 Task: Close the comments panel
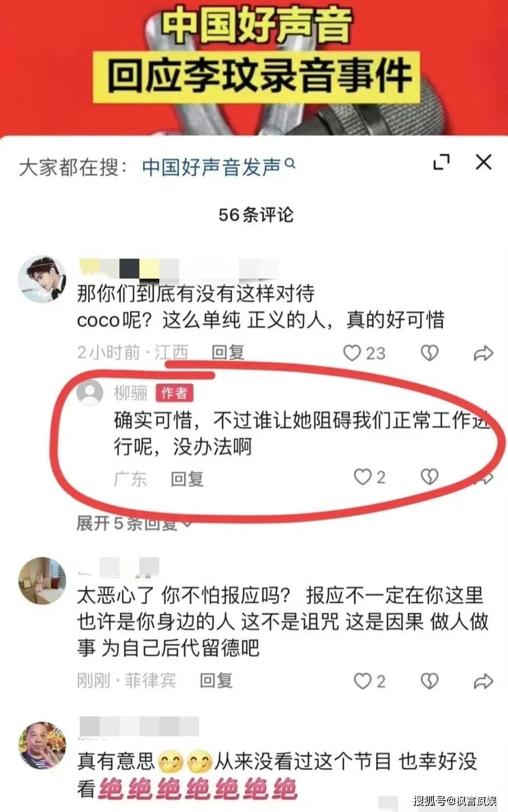coord(483,162)
